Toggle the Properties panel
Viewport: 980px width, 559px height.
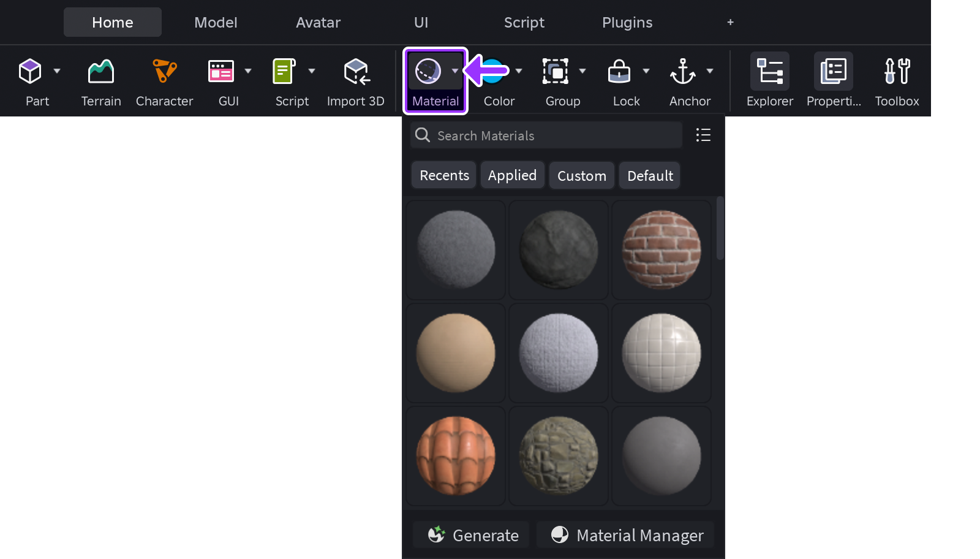[x=834, y=72]
